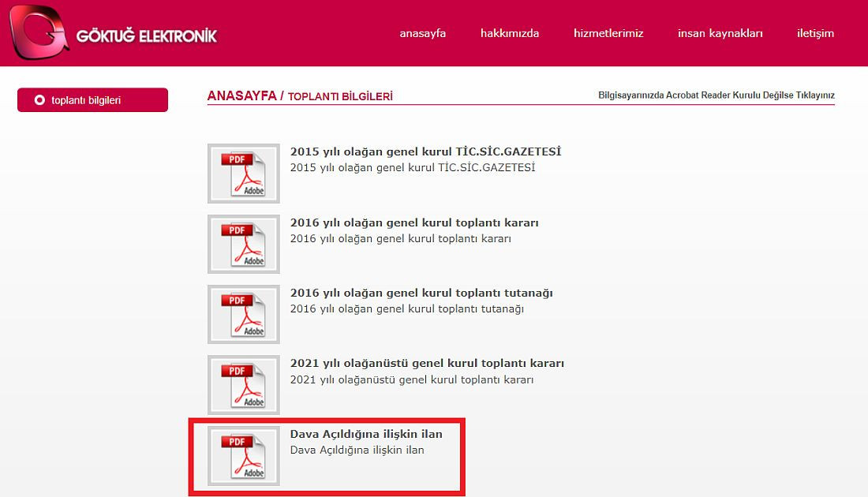Go to anasayfa menu item
The width and height of the screenshot is (868, 497).
point(422,33)
